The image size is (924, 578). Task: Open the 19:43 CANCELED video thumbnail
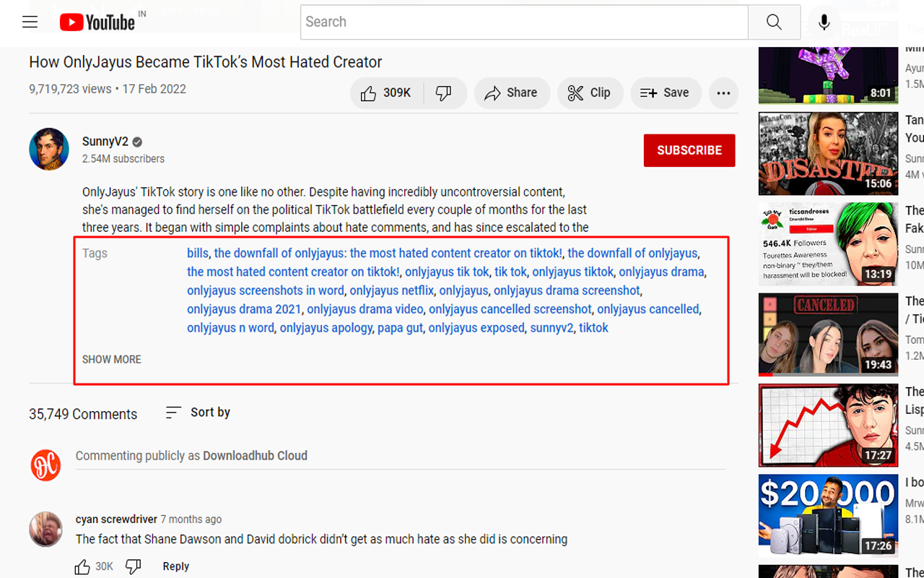[x=828, y=335]
